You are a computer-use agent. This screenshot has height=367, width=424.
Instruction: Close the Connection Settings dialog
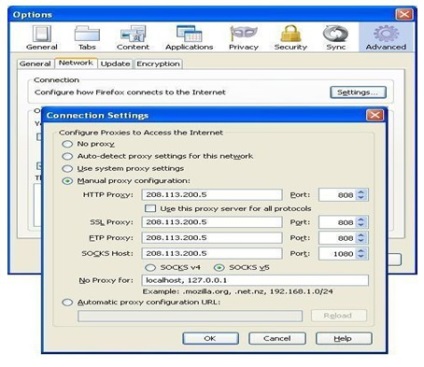click(375, 115)
